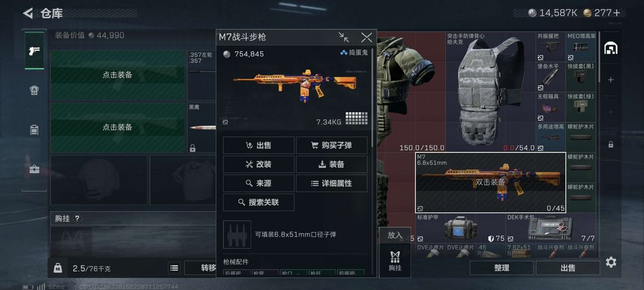Screen dimensions: 644x290
Task: Open 来源 source search
Action: (x=258, y=183)
